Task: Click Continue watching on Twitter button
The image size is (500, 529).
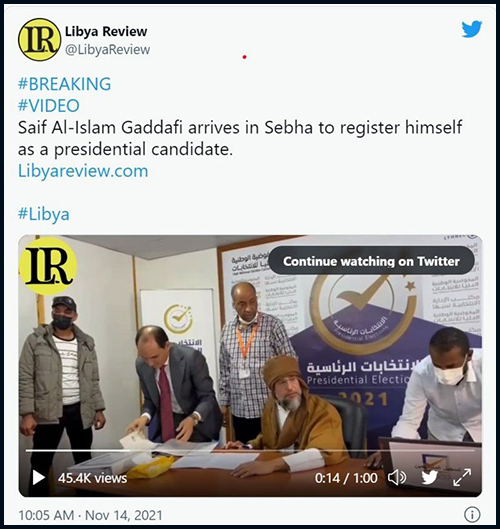Action: (x=371, y=261)
